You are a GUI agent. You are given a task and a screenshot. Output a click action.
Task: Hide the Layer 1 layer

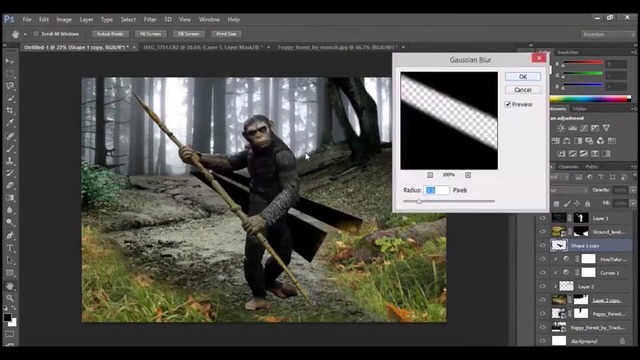[542, 218]
